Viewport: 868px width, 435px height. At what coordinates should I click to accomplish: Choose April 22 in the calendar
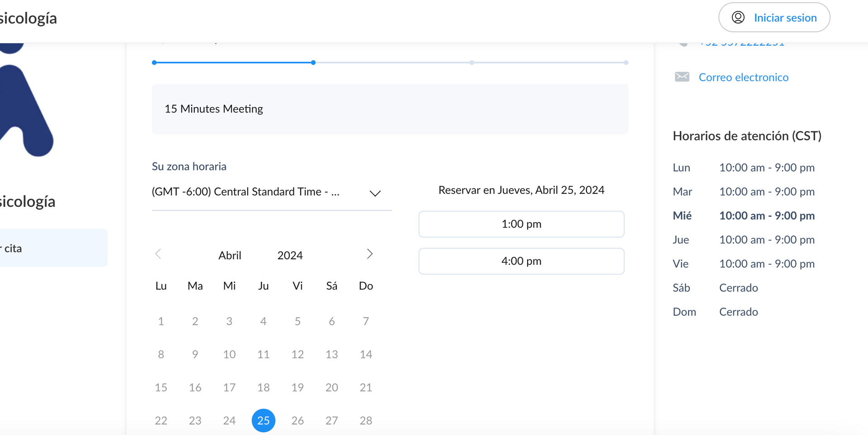161,421
